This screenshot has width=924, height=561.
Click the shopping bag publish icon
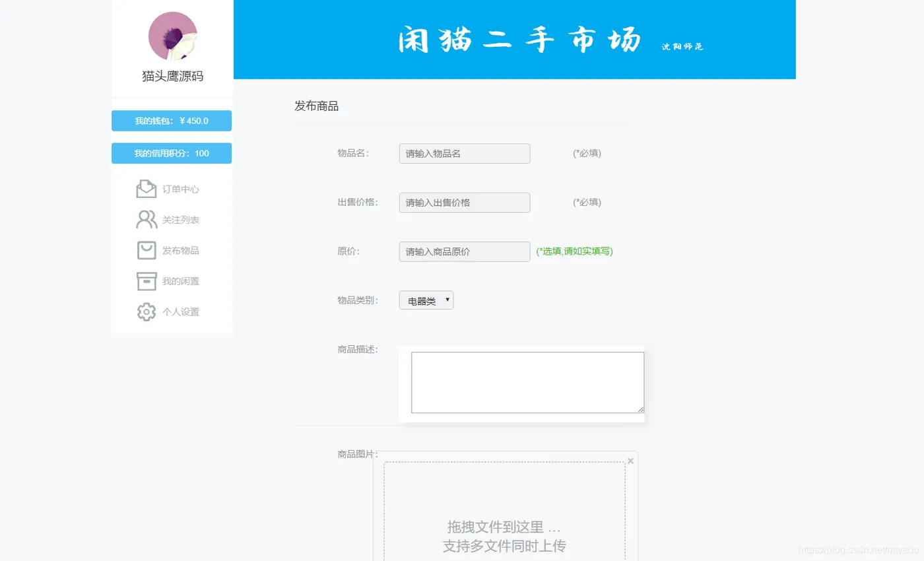coord(146,250)
